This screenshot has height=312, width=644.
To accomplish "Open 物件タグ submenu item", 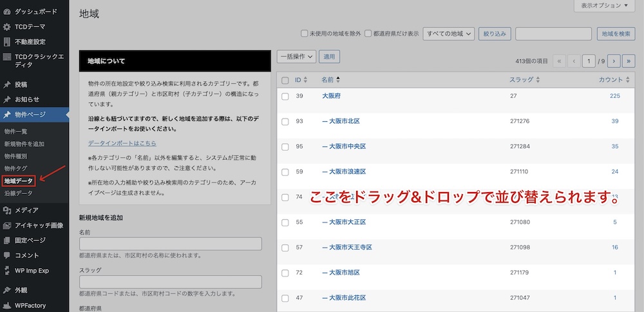I will tap(15, 168).
